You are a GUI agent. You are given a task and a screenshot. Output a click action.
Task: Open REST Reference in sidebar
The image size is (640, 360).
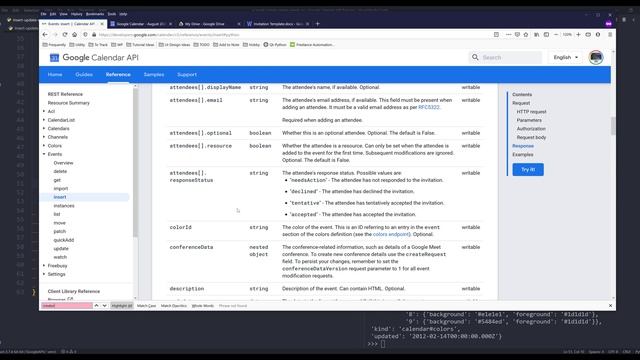65,94
